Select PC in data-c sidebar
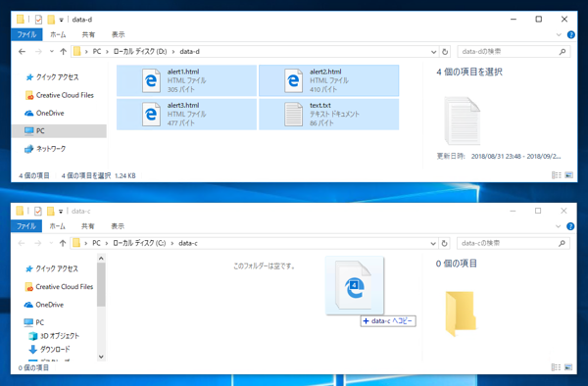 pyautogui.click(x=34, y=322)
